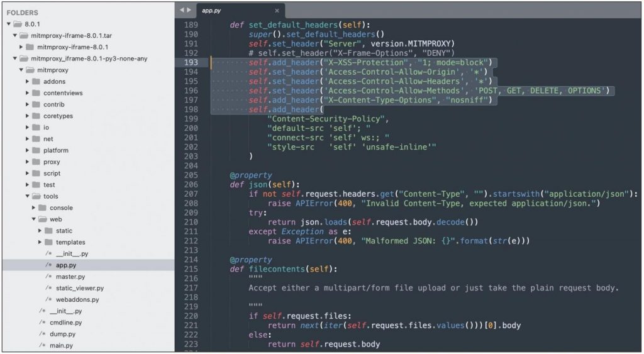Click line number 205 in the gutter
The image size is (644, 354).
click(x=189, y=175)
